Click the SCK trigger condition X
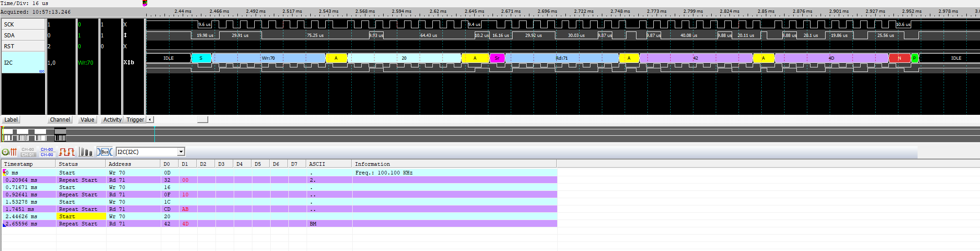The width and height of the screenshot is (980, 251). pos(125,25)
